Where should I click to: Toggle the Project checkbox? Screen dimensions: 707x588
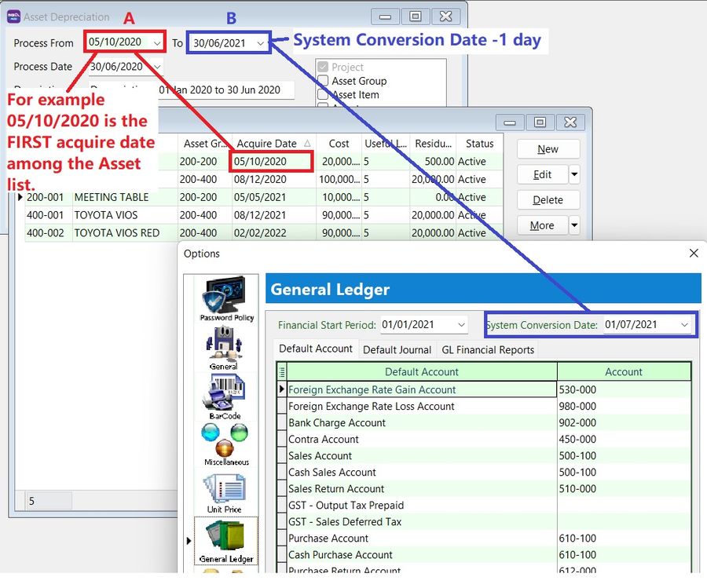[323, 68]
